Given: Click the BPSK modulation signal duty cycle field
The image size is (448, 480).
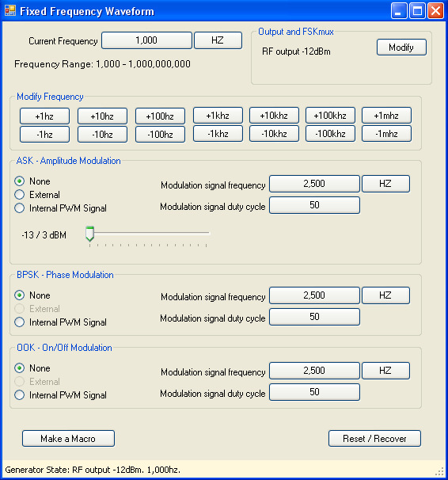Looking at the screenshot, I should (314, 317).
